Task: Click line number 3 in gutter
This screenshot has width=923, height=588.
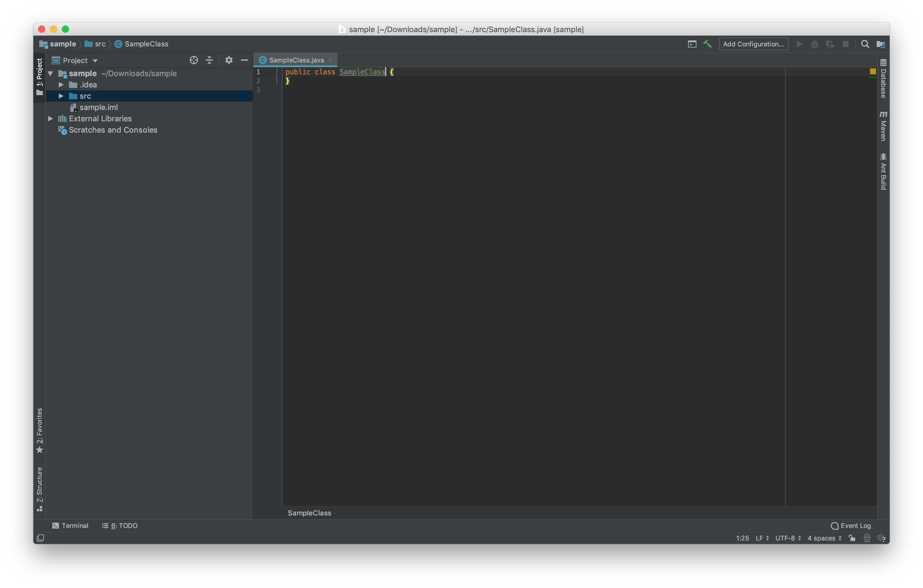Action: [x=258, y=90]
